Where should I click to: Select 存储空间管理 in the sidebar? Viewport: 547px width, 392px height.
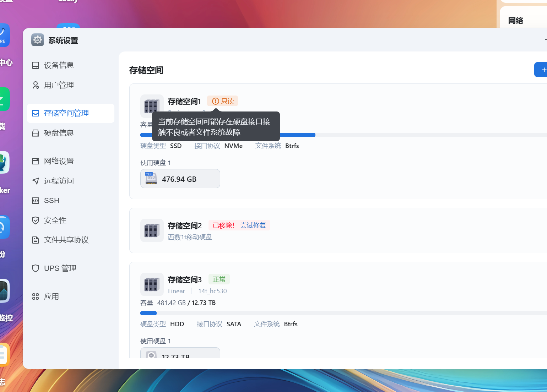(71, 113)
